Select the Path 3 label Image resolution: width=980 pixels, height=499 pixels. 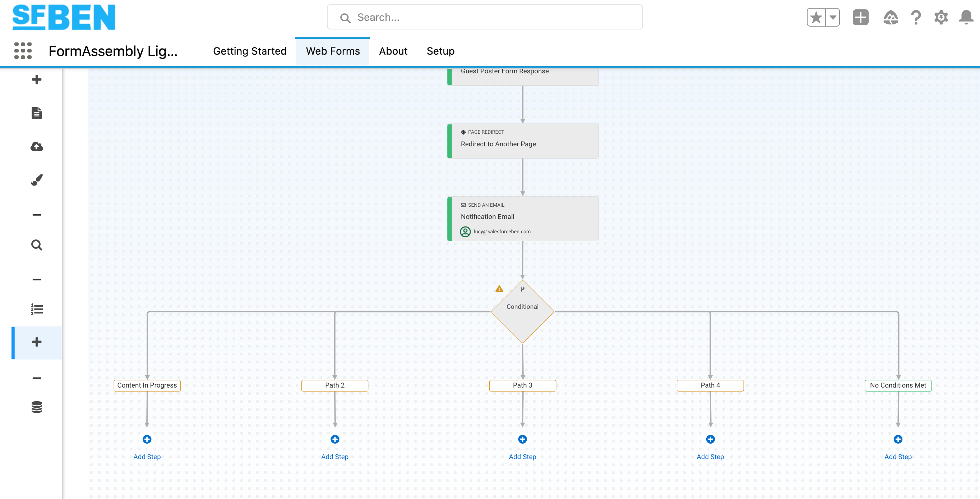tap(522, 385)
